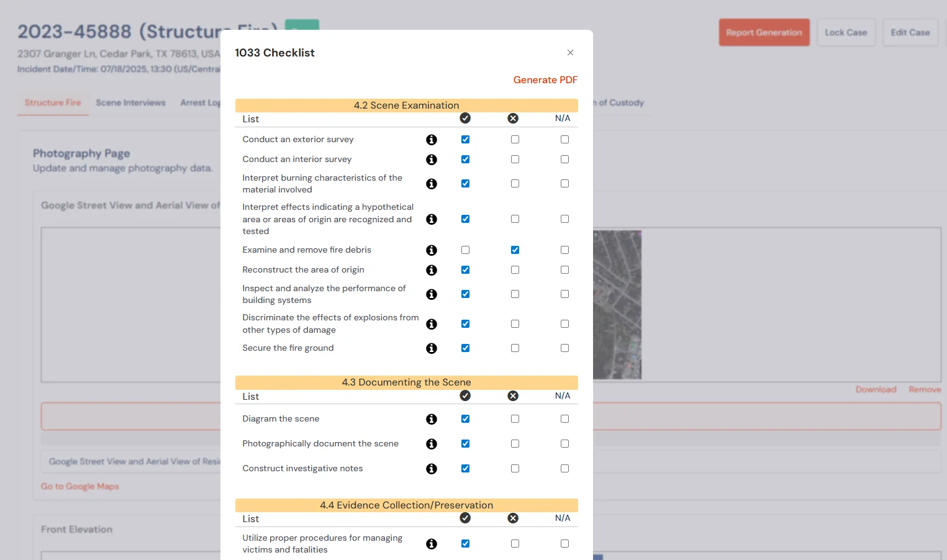Close the 1033 Checklist dialog

(570, 53)
